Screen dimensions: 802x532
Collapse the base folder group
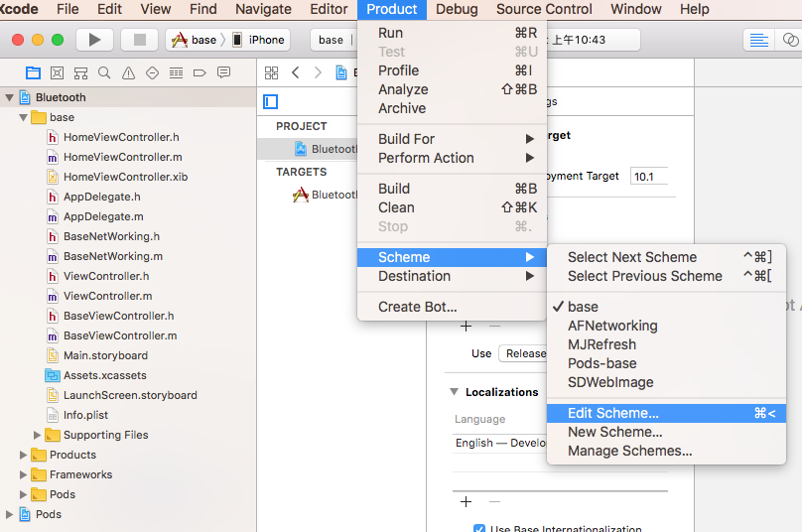[23, 117]
